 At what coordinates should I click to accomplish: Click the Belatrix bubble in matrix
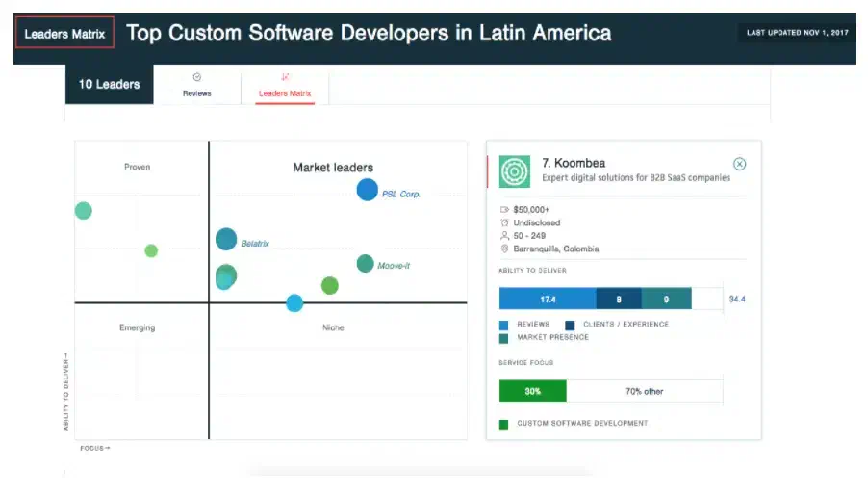tap(226, 239)
